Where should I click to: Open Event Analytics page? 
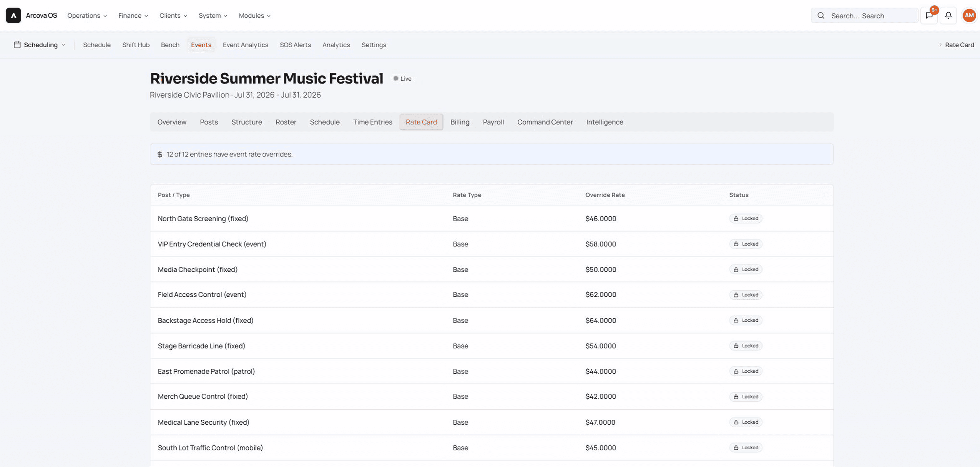245,45
